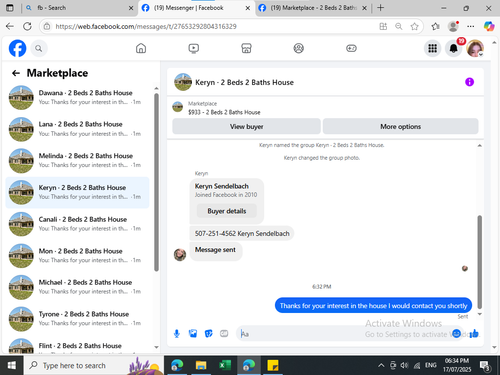
Task: Open Melinda - 2 Beds 2 Baths House chat
Action: (x=77, y=161)
